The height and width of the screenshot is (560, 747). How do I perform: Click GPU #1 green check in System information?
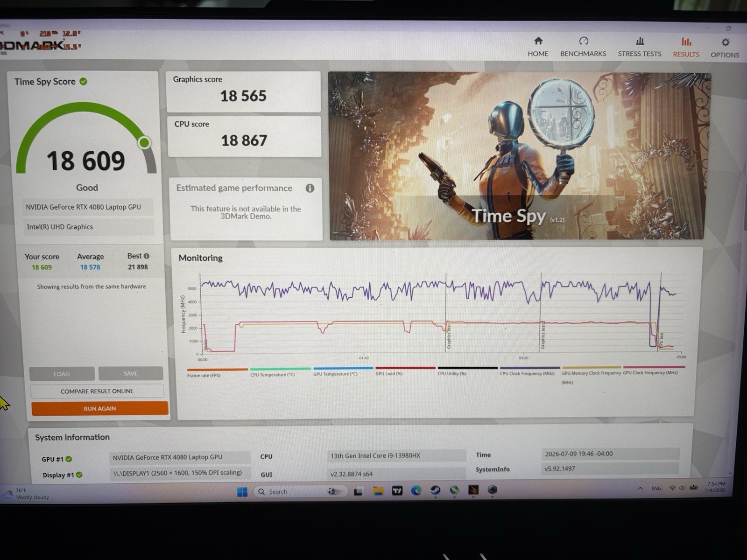pyautogui.click(x=69, y=459)
